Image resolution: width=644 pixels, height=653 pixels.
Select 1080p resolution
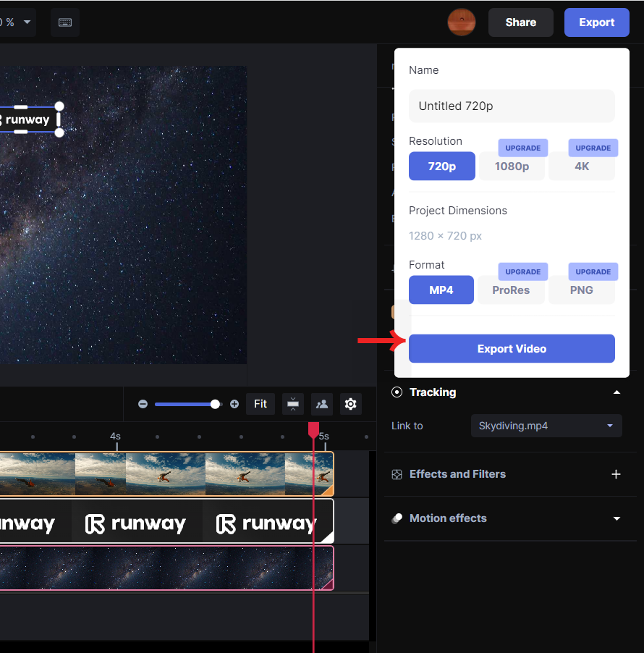(512, 167)
